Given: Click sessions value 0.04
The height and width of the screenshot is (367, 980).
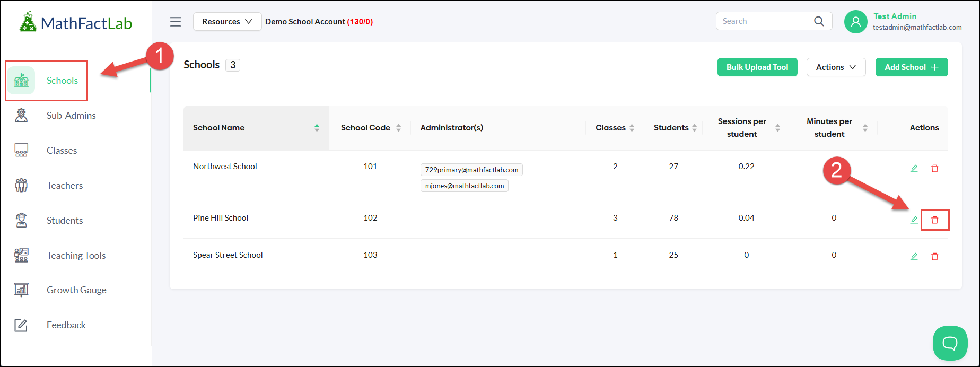Looking at the screenshot, I should pyautogui.click(x=746, y=218).
